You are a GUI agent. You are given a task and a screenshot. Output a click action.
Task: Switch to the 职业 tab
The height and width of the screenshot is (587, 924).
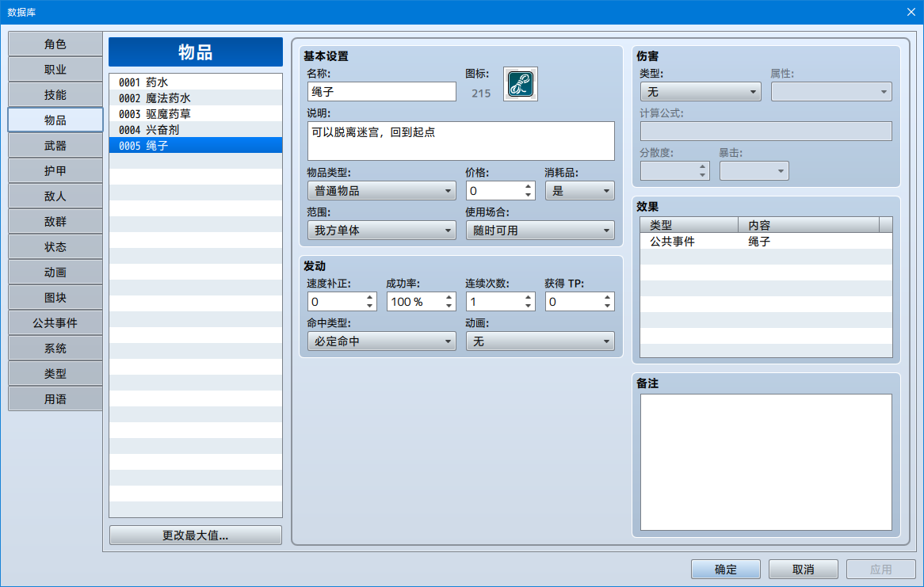[x=55, y=70]
